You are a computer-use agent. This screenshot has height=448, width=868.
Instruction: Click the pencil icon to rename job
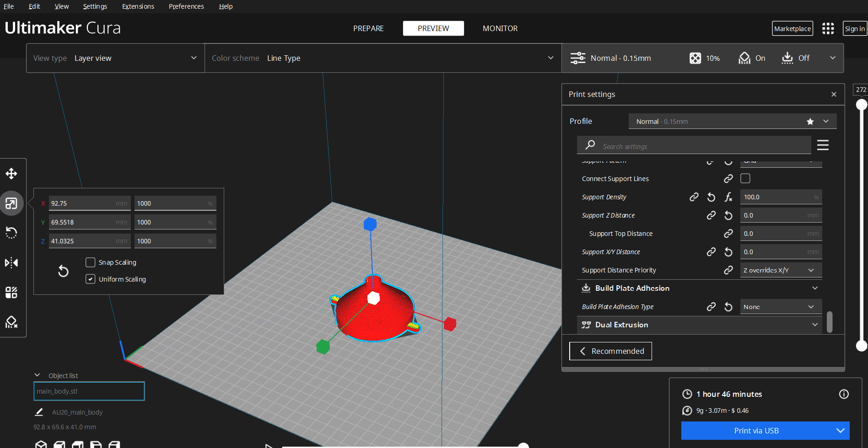39,412
